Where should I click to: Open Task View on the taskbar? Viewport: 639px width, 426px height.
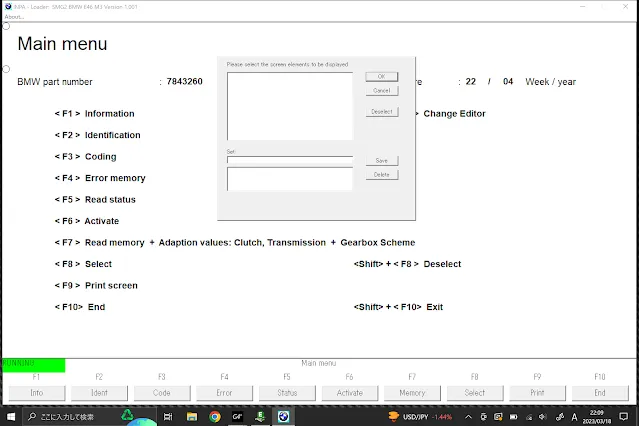[x=168, y=417]
